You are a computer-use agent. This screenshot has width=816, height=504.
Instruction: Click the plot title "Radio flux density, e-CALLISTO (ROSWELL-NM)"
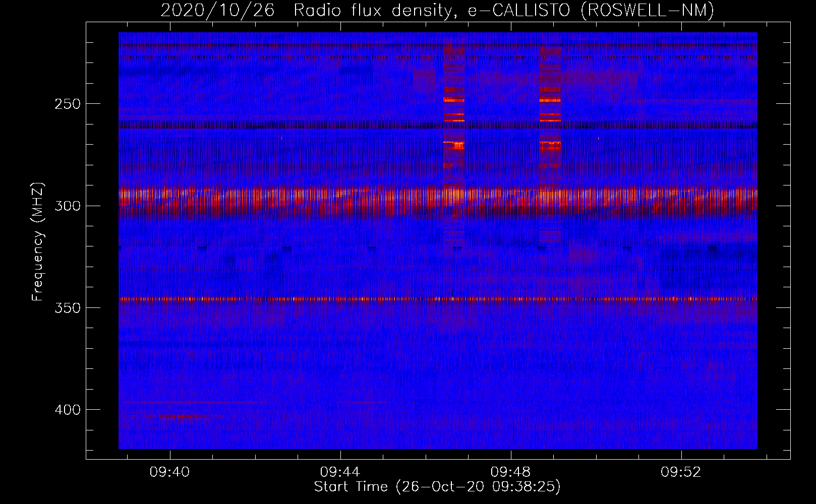[x=503, y=10]
